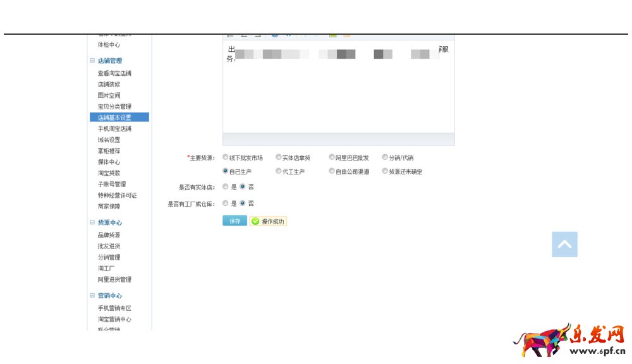Go to 店铺装修 in the sidebar

coord(109,85)
